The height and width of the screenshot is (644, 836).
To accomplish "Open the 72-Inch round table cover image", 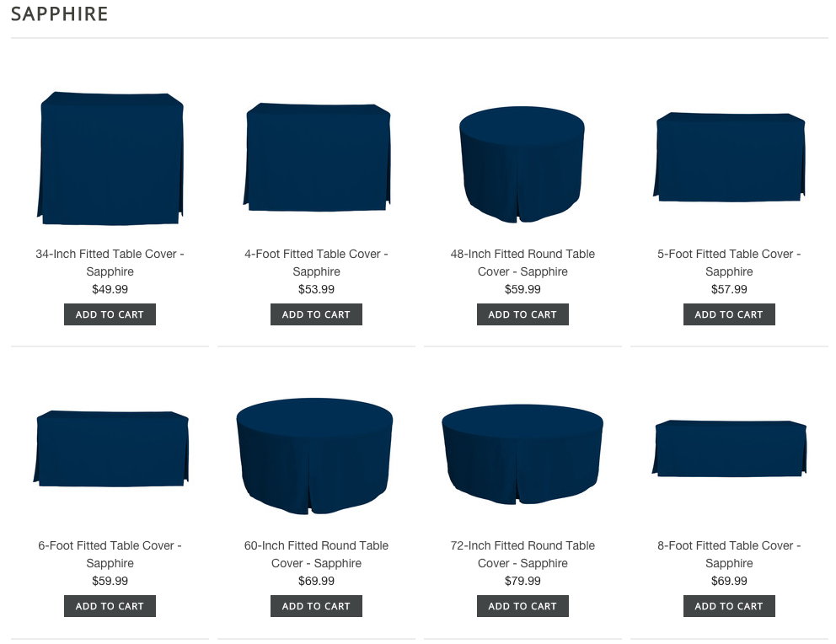I will 522,454.
